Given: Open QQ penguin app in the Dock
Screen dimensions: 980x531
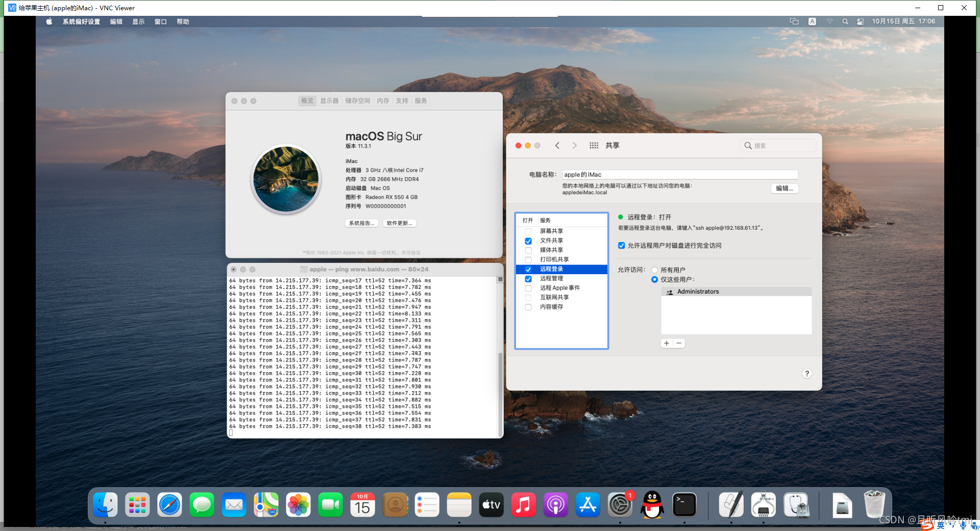Looking at the screenshot, I should [652, 505].
